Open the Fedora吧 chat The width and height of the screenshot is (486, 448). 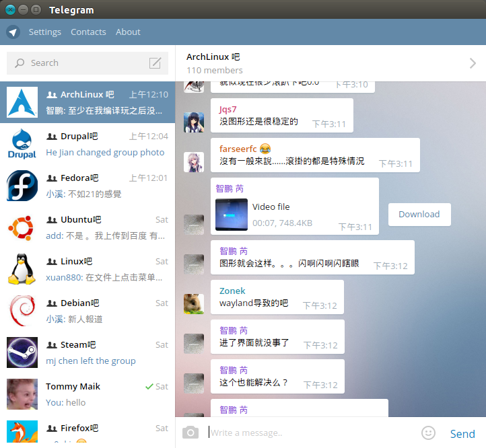point(88,186)
